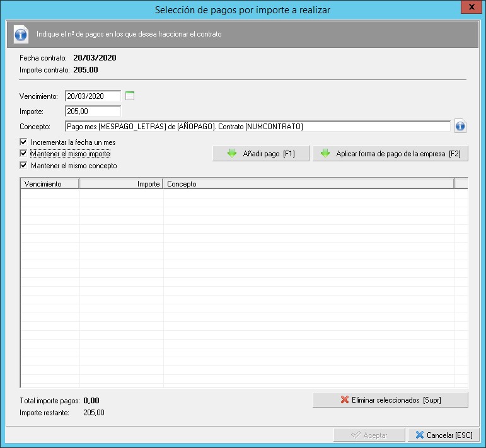Click the narrow rightmost grid column header
Image resolution: width=486 pixels, height=448 pixels.
click(x=461, y=184)
